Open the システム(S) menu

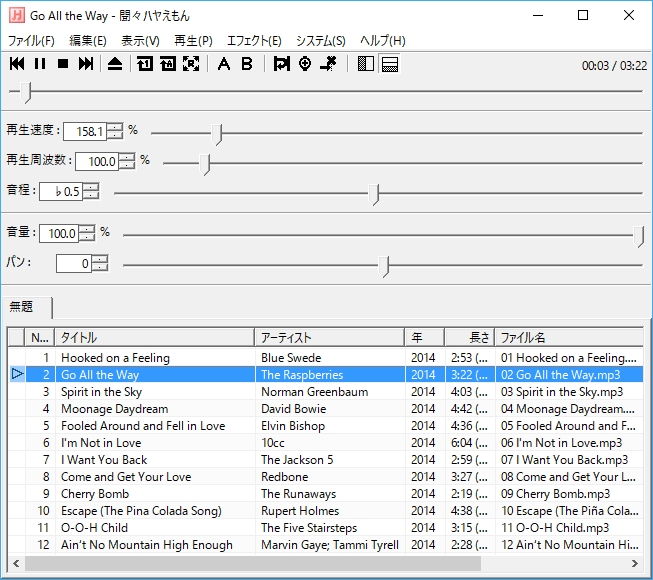coord(321,41)
